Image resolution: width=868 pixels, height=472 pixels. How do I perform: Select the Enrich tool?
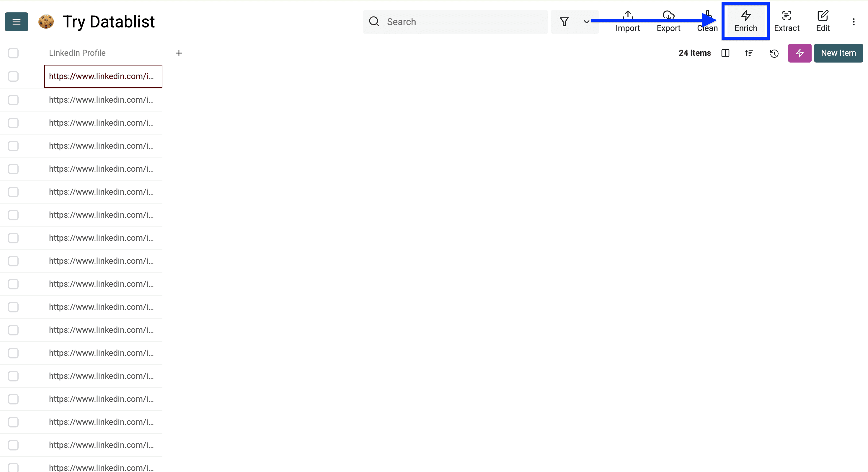pos(745,21)
